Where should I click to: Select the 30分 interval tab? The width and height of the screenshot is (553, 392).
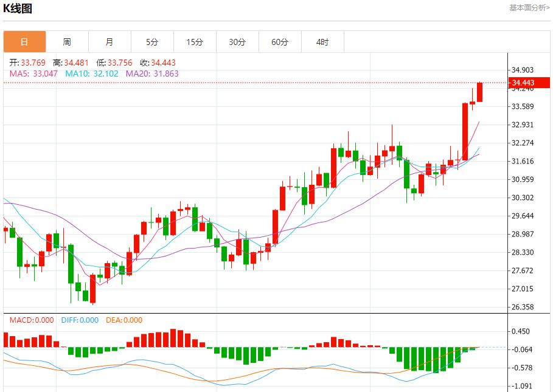point(237,42)
